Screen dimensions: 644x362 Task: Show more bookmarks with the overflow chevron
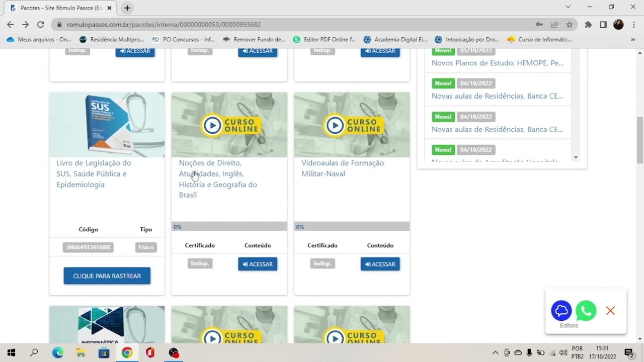633,39
